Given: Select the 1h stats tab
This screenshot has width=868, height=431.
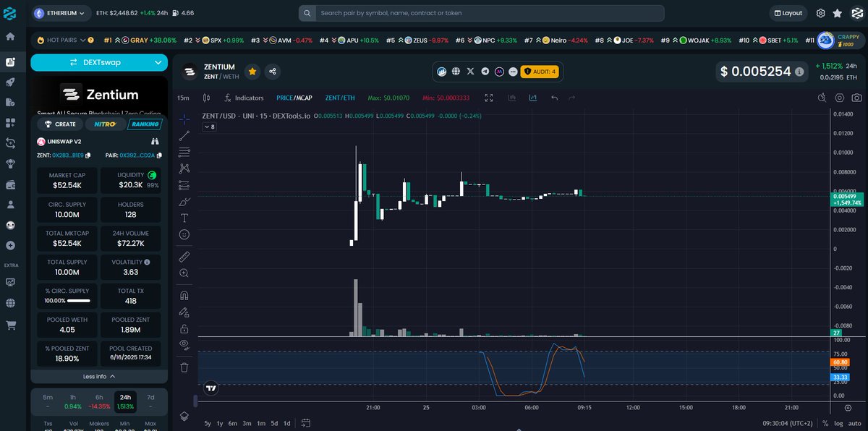Looking at the screenshot, I should tap(73, 401).
